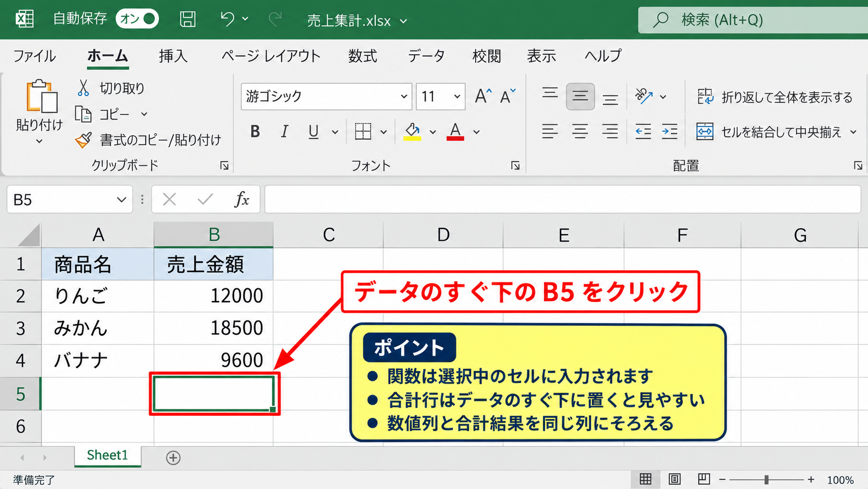Click the 書式のコピー/貼り付け brush icon
The width and height of the screenshot is (868, 489).
[83, 140]
